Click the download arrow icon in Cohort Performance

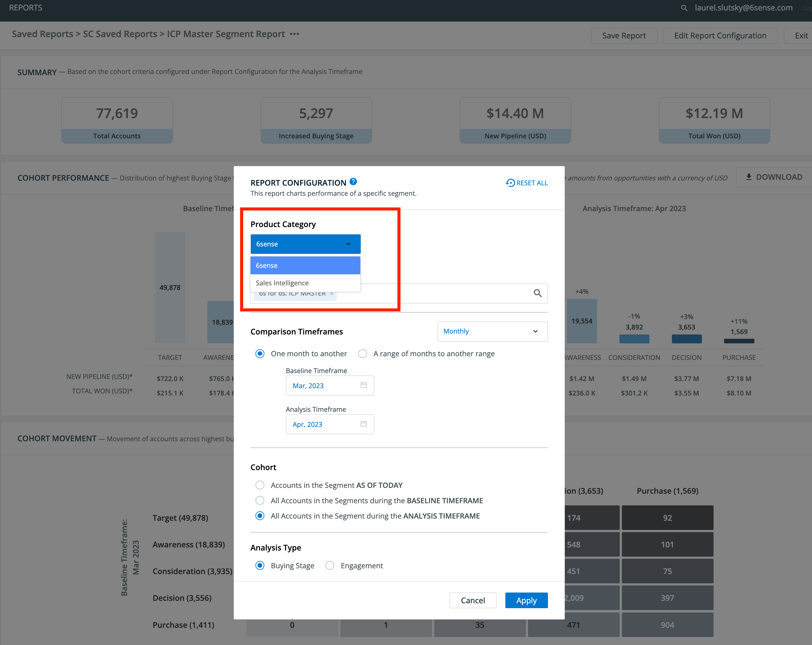(x=749, y=177)
